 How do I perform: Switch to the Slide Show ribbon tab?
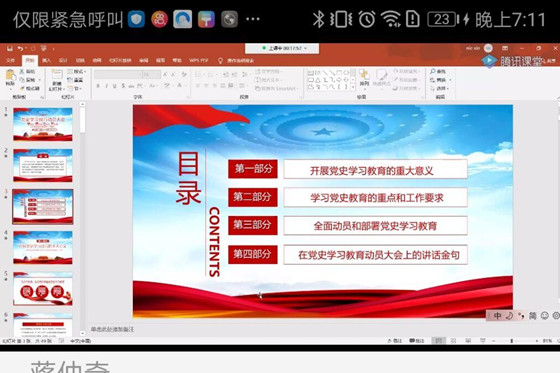(120, 60)
